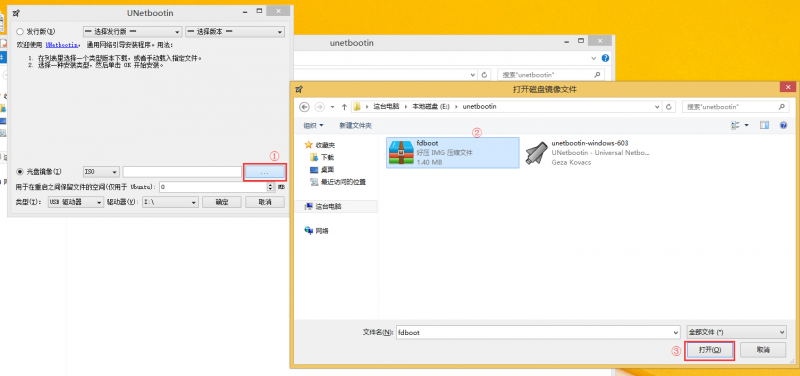Click 这台电脑 in the address breadcrumb

coord(386,107)
